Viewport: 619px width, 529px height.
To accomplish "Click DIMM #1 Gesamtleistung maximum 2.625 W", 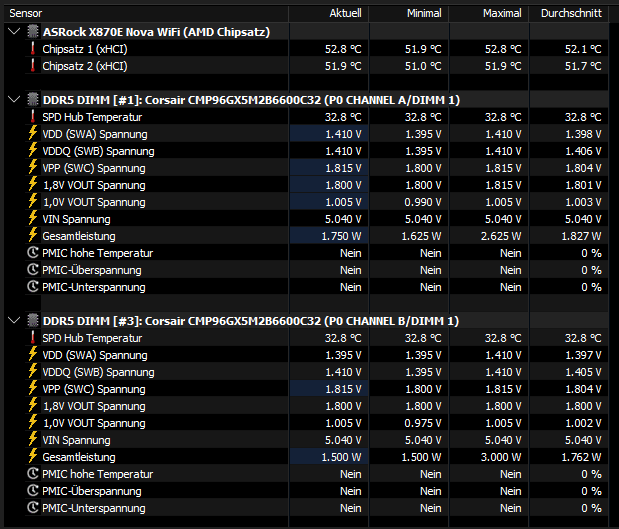I will pos(501,236).
